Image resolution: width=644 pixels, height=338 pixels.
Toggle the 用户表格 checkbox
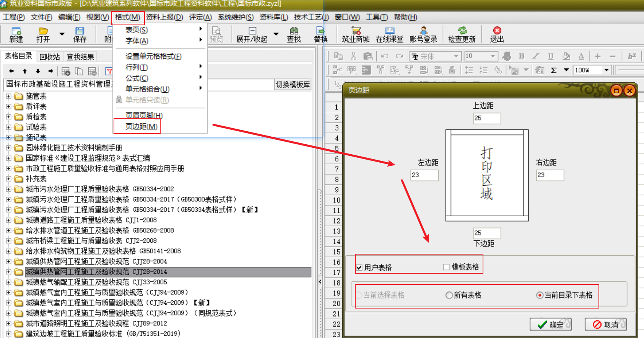(x=359, y=268)
